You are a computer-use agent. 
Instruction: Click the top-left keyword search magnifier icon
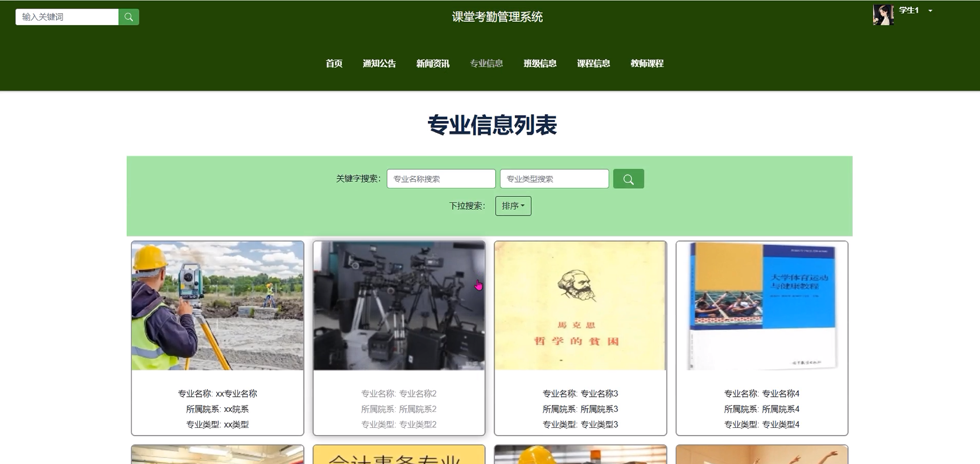click(x=128, y=17)
